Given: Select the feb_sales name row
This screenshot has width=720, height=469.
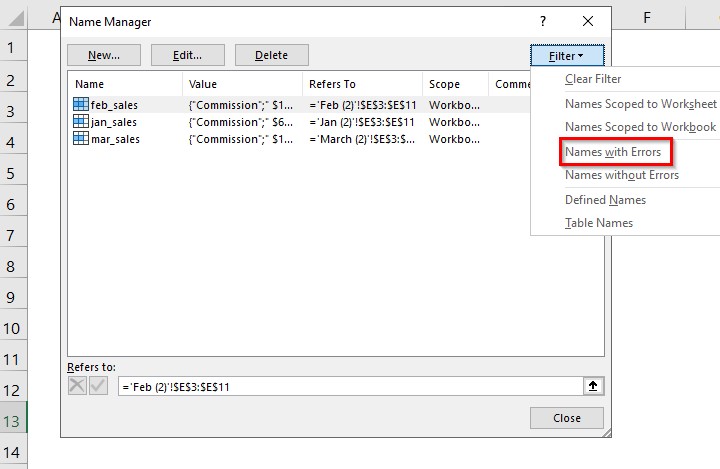Looking at the screenshot, I should (298, 105).
